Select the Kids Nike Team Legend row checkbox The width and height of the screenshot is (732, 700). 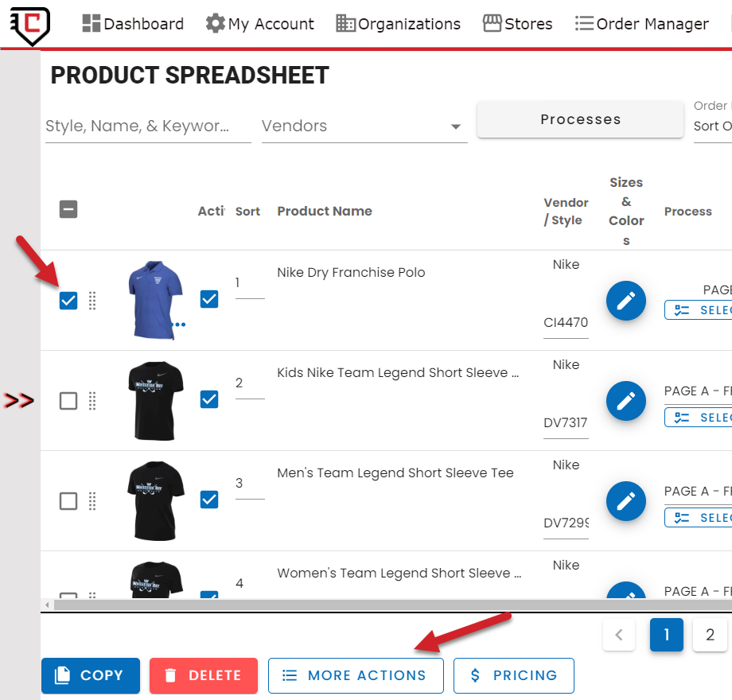(68, 400)
